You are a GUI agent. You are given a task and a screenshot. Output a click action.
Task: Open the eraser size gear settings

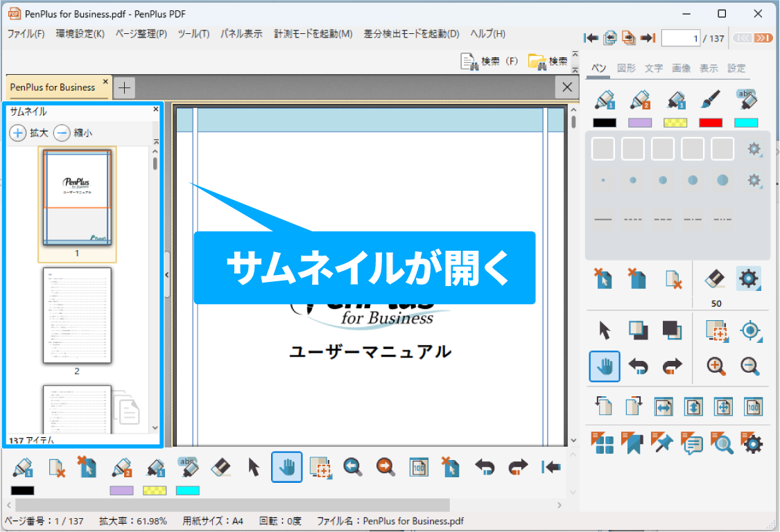pos(748,279)
